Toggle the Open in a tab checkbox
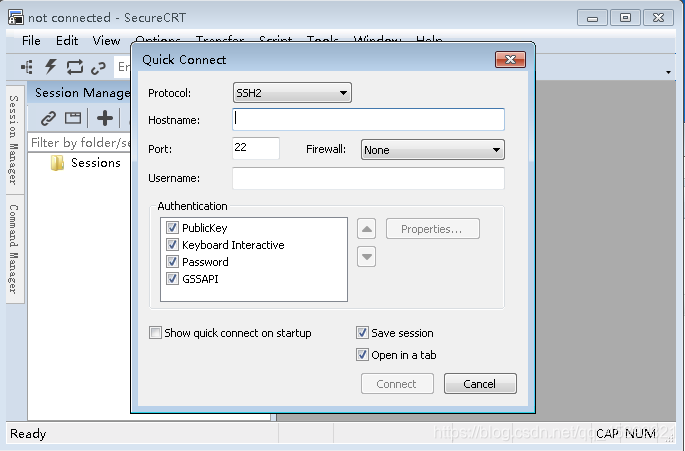 (x=362, y=354)
